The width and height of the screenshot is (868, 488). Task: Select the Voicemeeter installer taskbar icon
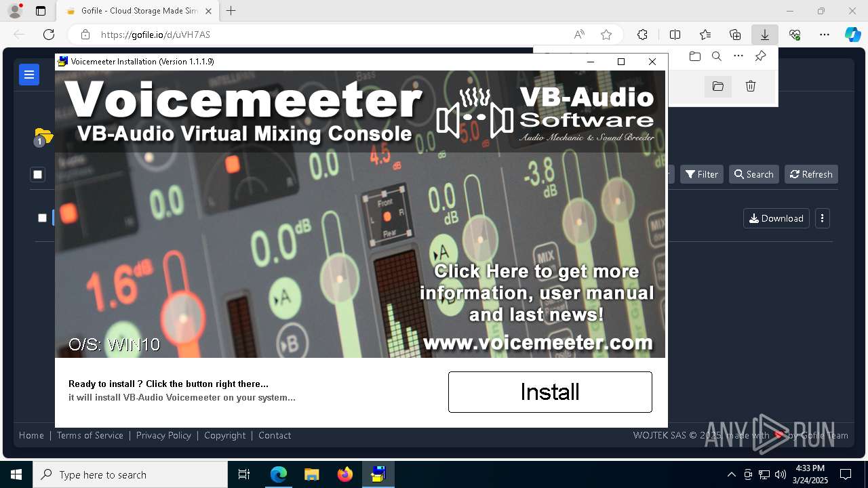378,474
